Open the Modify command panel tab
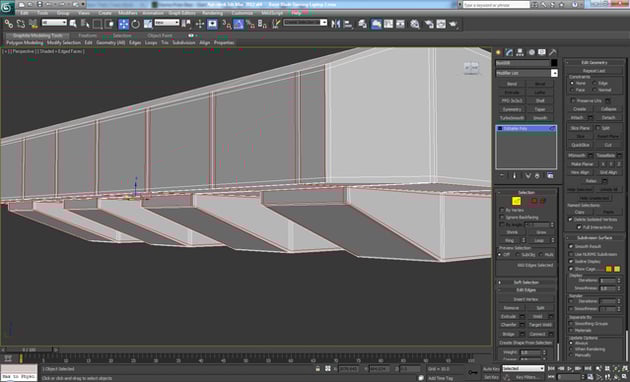Screen dimensions: 630x382 [x=509, y=53]
